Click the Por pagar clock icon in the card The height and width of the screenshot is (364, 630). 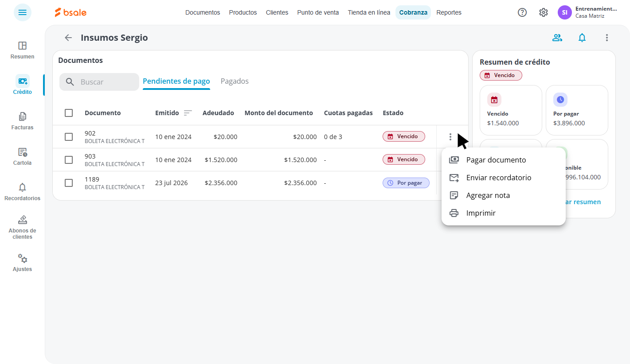(560, 100)
